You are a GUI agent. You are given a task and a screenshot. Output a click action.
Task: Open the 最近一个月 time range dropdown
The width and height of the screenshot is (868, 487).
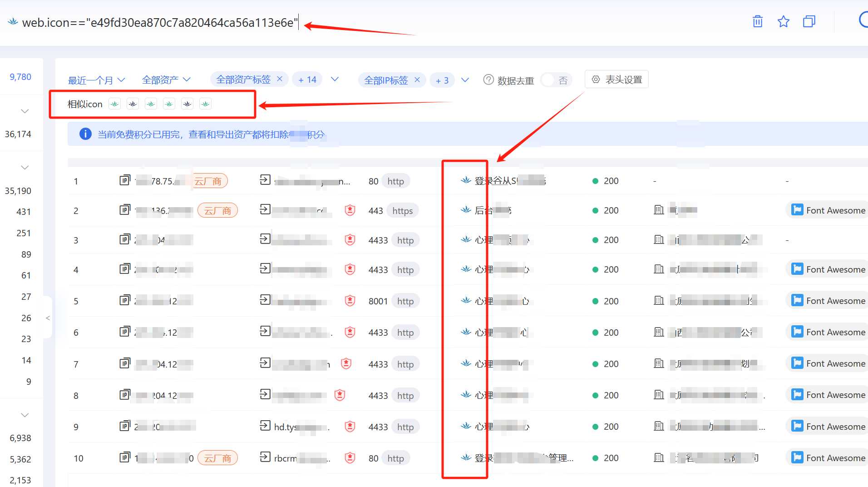tap(96, 80)
